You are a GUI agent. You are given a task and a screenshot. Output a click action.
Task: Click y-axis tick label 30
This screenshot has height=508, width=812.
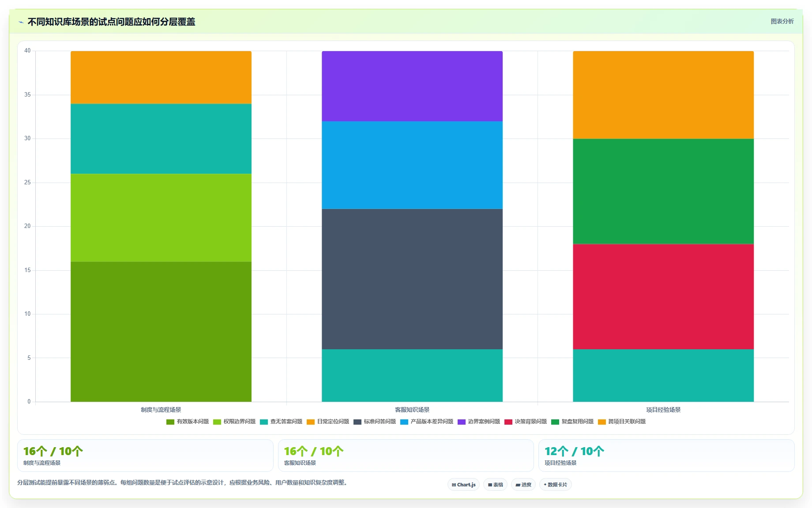pos(27,138)
